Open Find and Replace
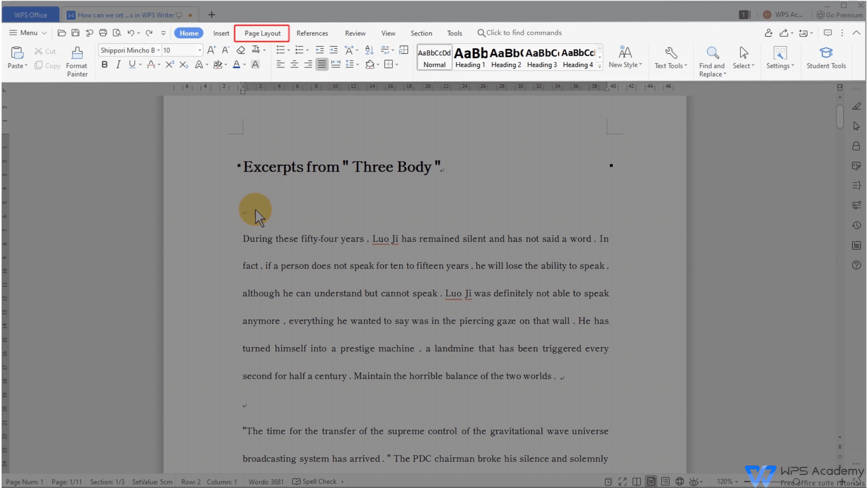This screenshot has width=868, height=488. [x=712, y=61]
